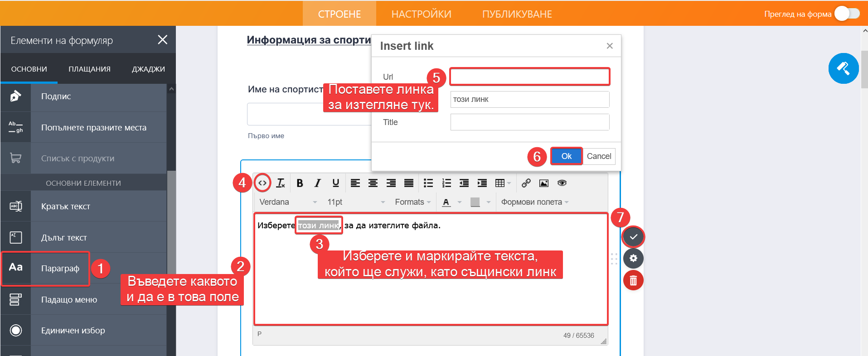
Task: Switch to the НАСТРОЙКИ tab
Action: pos(421,14)
